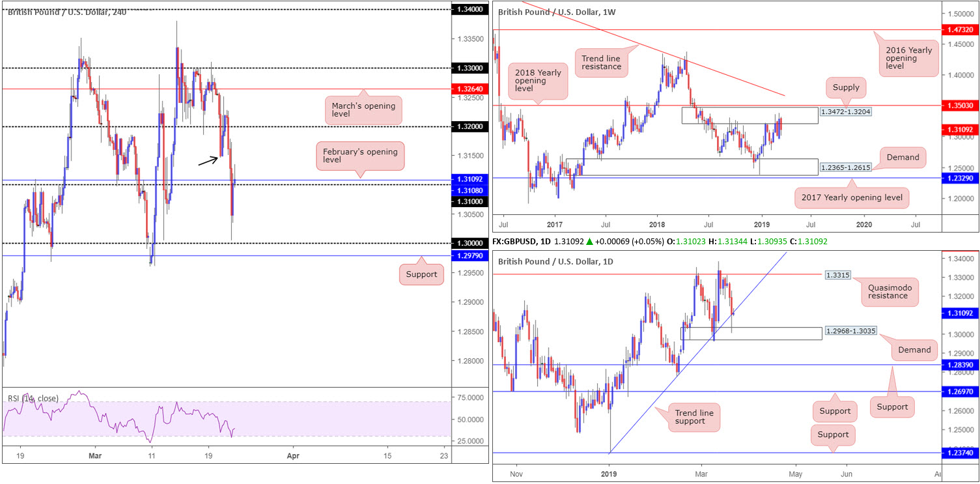
Task: Click the 25.0000 RSI scale value
Action: coord(469,441)
